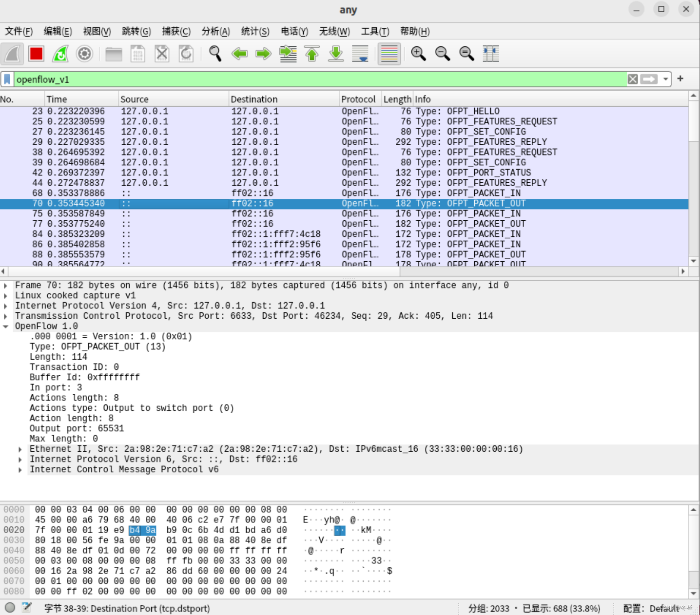The height and width of the screenshot is (615, 700).
Task: Clear the display filter
Action: point(633,79)
